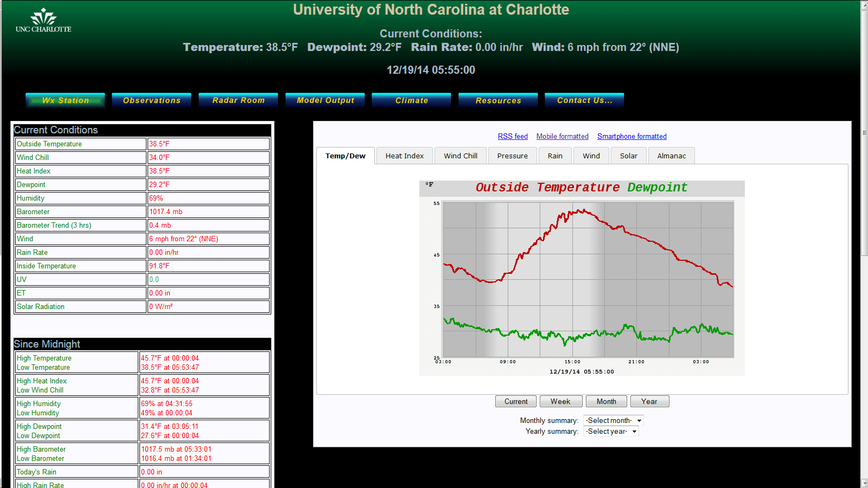This screenshot has width=868, height=488.
Task: Expand the Select month dropdown
Action: [x=614, y=421]
